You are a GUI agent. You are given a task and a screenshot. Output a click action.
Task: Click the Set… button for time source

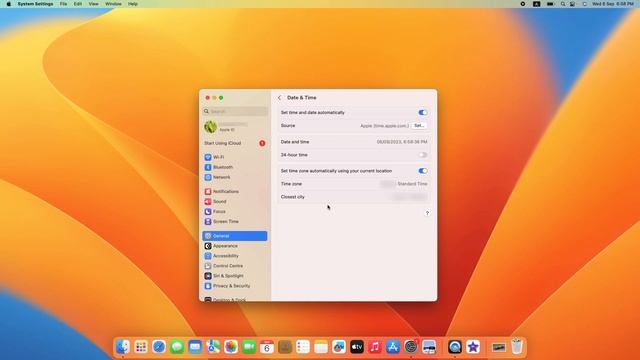point(419,126)
